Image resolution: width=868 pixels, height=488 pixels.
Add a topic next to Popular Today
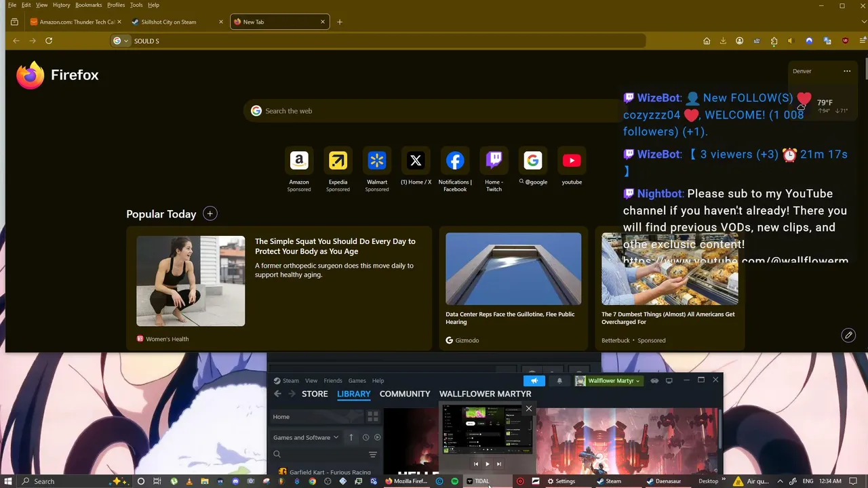pyautogui.click(x=210, y=213)
